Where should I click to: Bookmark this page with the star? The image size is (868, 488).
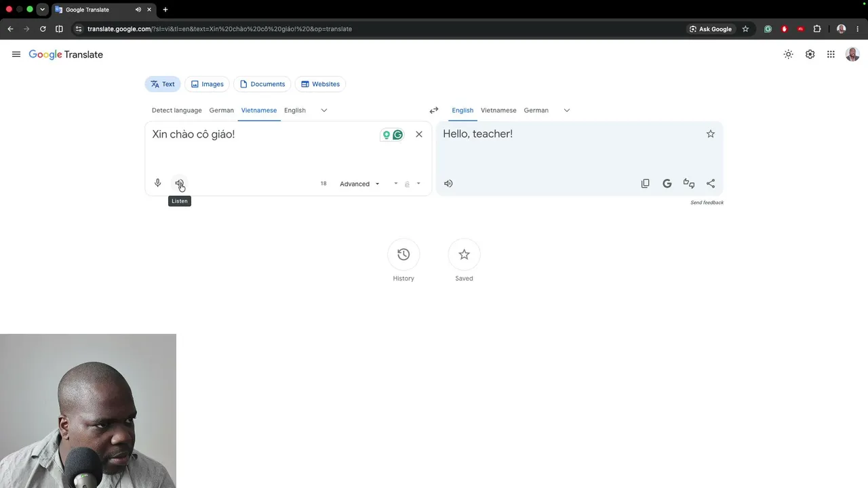pos(745,29)
